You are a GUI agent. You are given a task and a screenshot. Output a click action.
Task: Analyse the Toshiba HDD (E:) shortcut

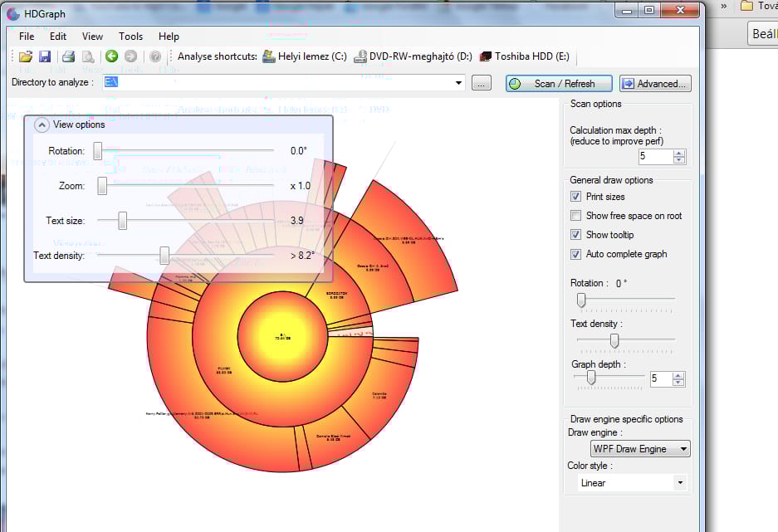point(525,56)
